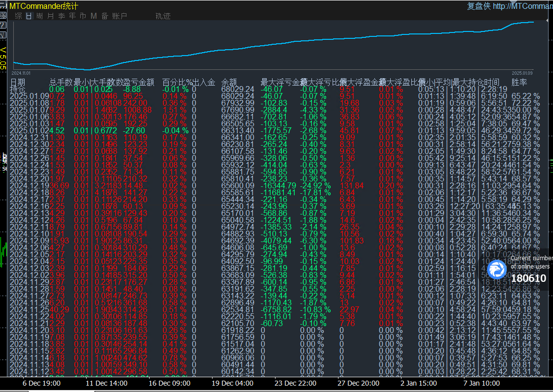The width and height of the screenshot is (553, 392).
Task: Open the 轨迹 track tab
Action: pyautogui.click(x=163, y=16)
